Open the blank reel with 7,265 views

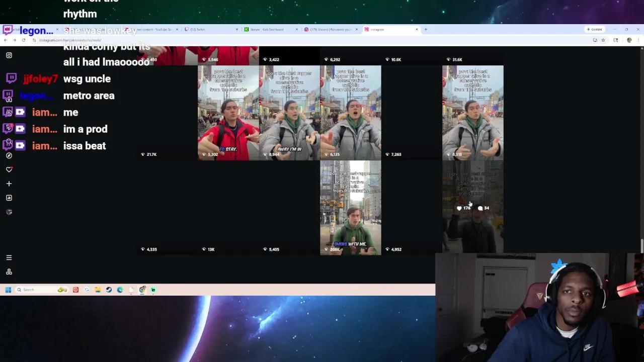(412, 113)
